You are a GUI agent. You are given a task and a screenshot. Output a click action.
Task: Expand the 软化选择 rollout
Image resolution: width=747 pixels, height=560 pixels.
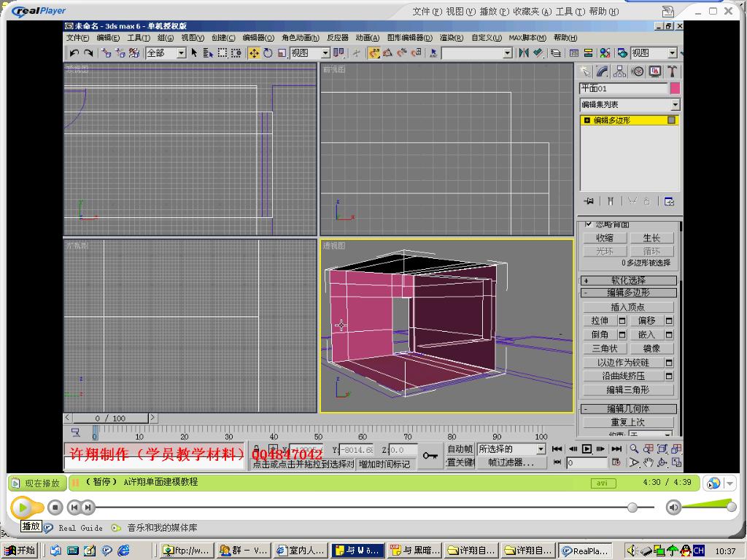point(629,280)
